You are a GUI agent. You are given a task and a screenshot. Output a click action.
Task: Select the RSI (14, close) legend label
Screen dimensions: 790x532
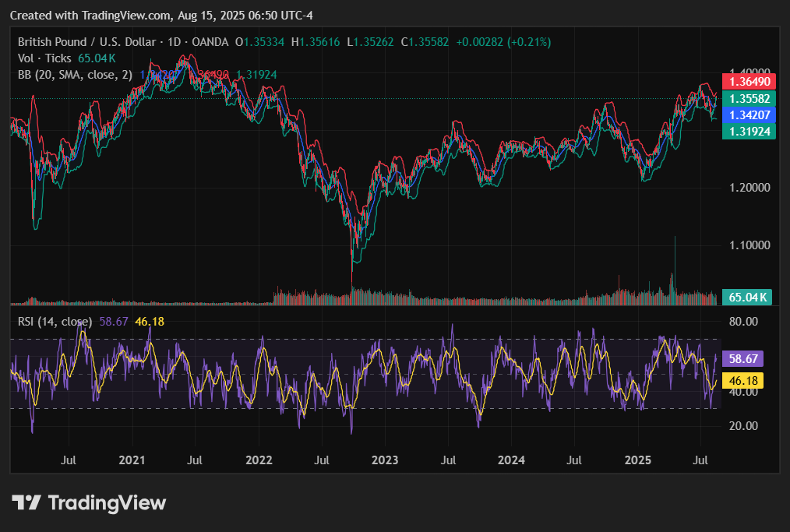pyautogui.click(x=55, y=322)
